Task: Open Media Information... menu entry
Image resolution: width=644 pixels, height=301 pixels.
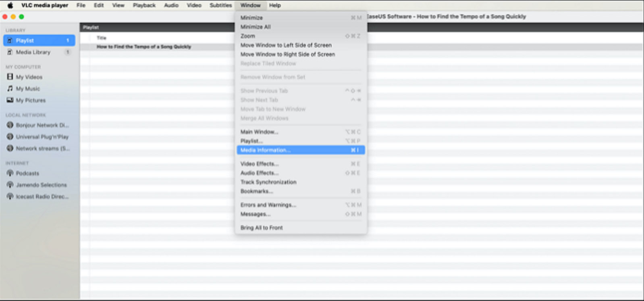Action: click(301, 150)
